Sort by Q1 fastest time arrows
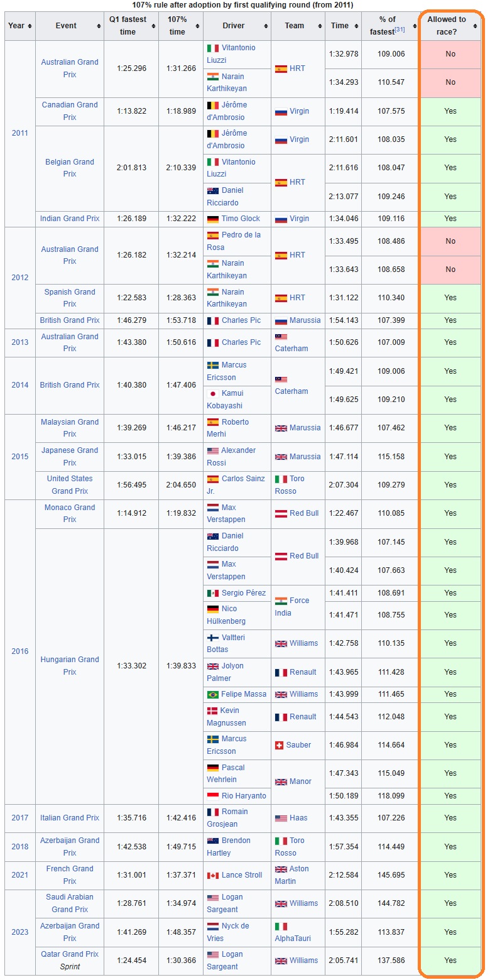 coord(153,26)
